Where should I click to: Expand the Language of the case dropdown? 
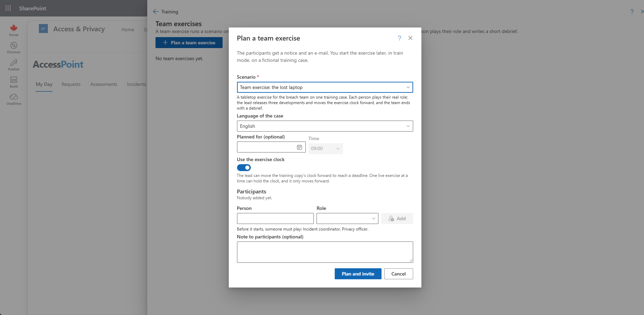(x=325, y=126)
